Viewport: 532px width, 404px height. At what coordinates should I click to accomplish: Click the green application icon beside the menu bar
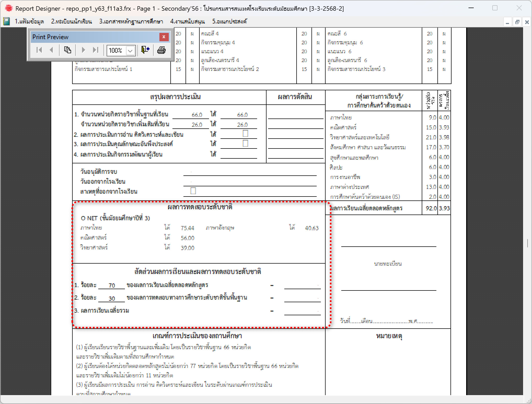click(7, 21)
